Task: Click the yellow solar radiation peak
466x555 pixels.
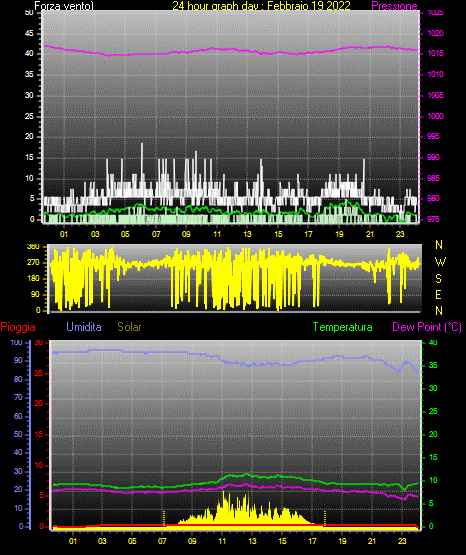Action: point(224,493)
